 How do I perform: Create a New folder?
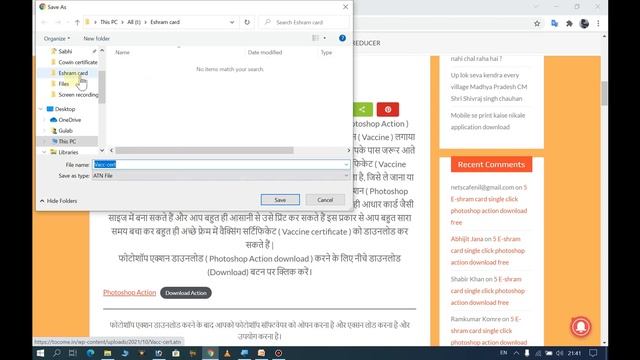click(x=96, y=38)
